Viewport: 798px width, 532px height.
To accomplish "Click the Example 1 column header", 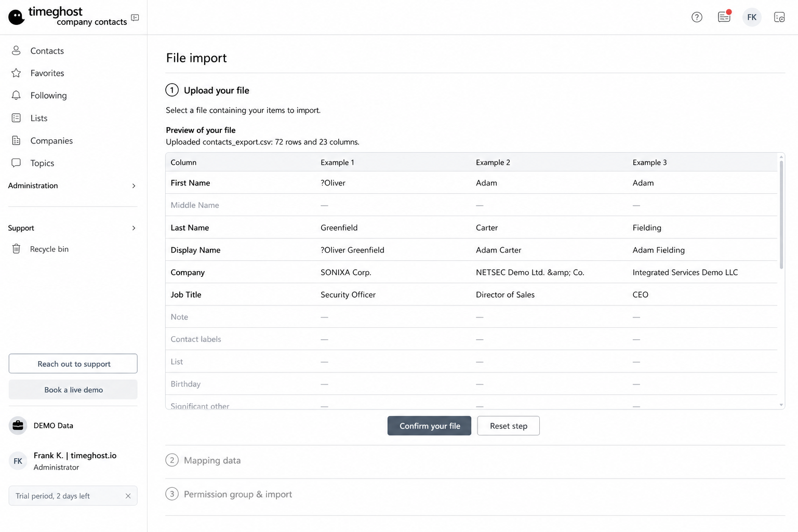I will (x=337, y=162).
